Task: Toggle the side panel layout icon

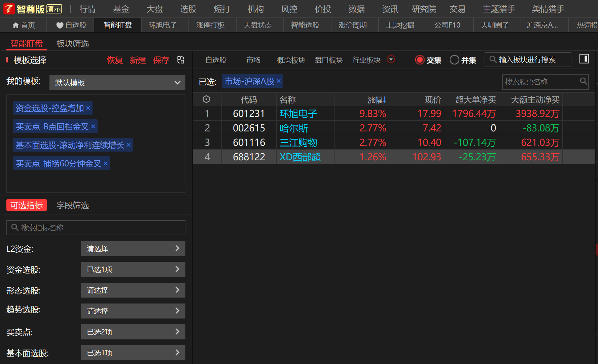Action: point(584,59)
